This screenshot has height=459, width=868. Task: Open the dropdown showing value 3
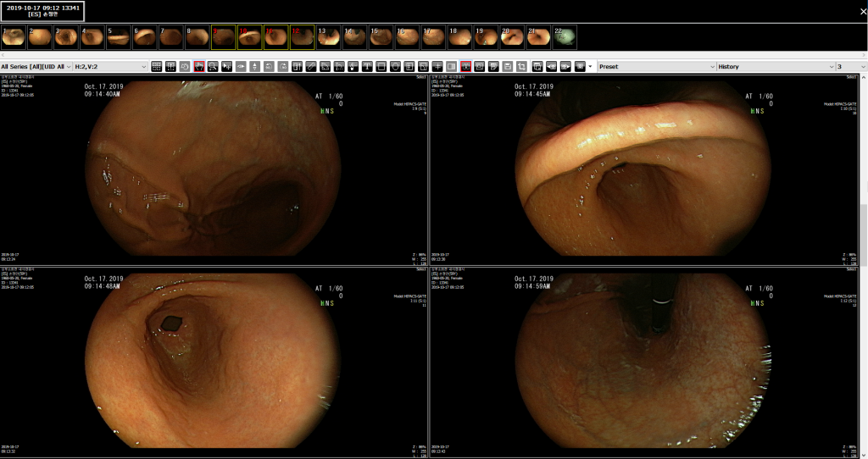(851, 66)
